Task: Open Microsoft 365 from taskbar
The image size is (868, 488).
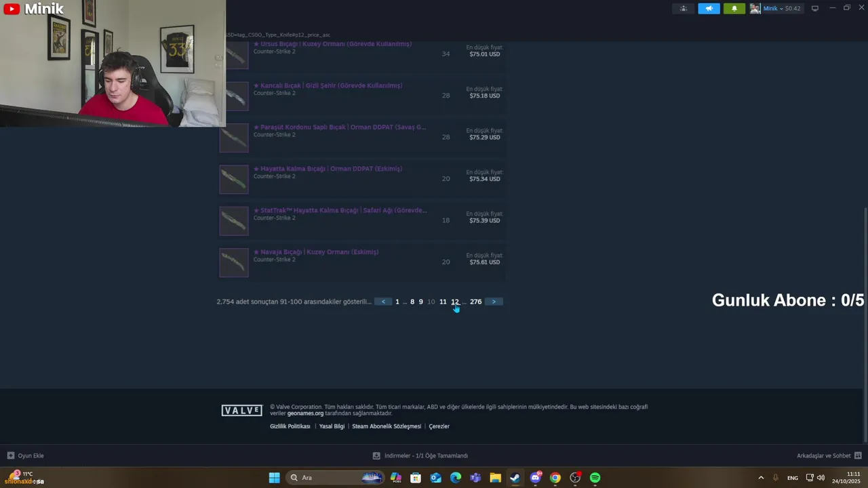Action: (x=396, y=478)
